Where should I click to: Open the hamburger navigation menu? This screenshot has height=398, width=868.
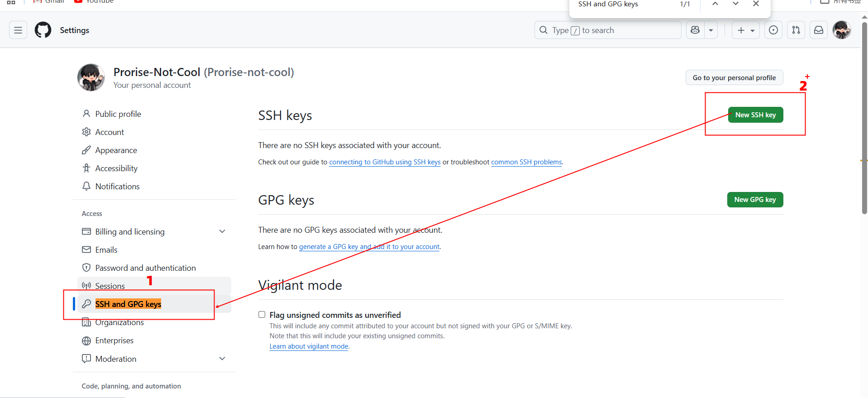pos(18,30)
